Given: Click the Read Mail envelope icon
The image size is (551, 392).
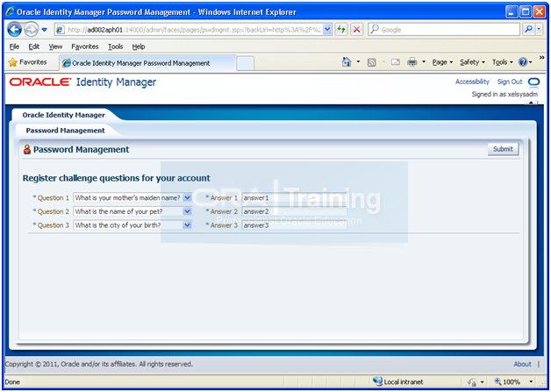Looking at the screenshot, I should point(396,62).
